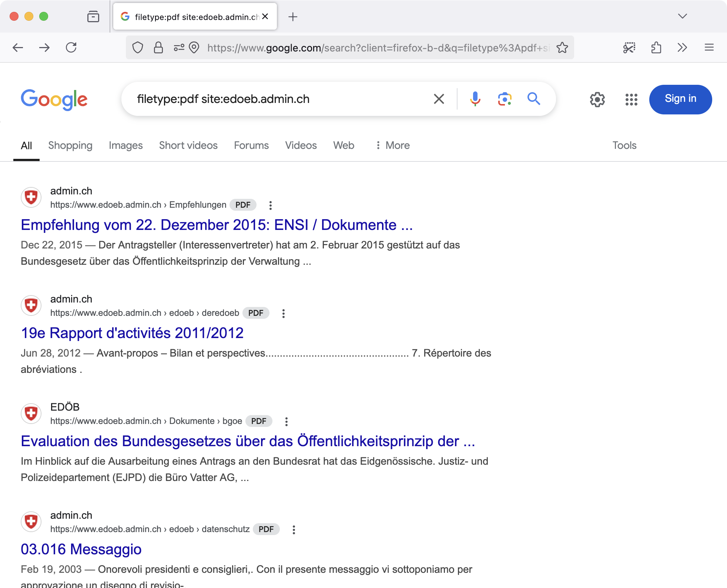The width and height of the screenshot is (727, 588).
Task: Click inside the Google search field
Action: coord(278,99)
